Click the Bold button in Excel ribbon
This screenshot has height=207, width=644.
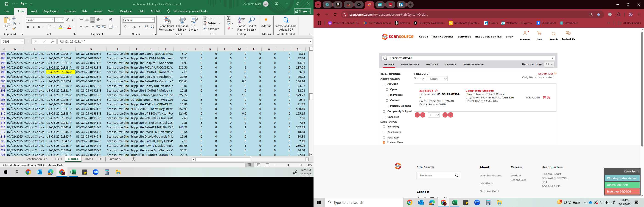pos(28,27)
